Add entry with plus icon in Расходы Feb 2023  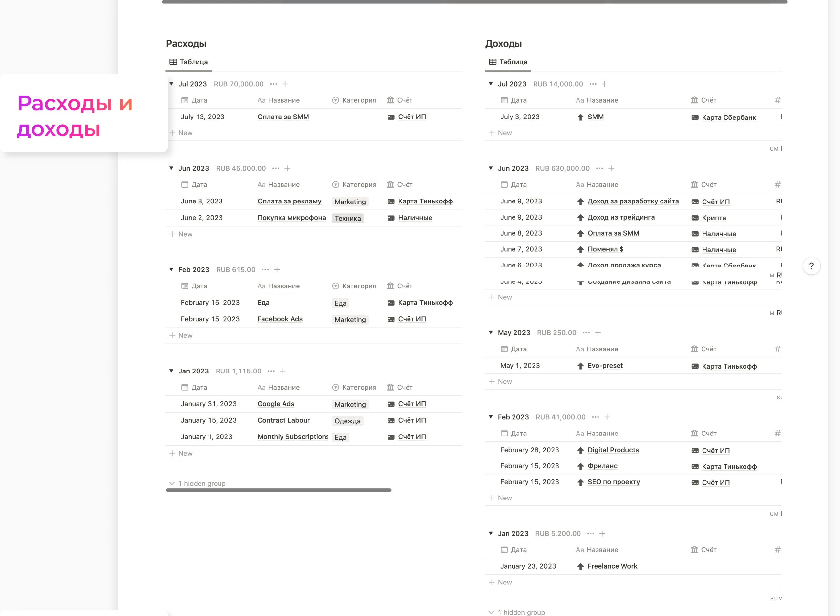(277, 269)
